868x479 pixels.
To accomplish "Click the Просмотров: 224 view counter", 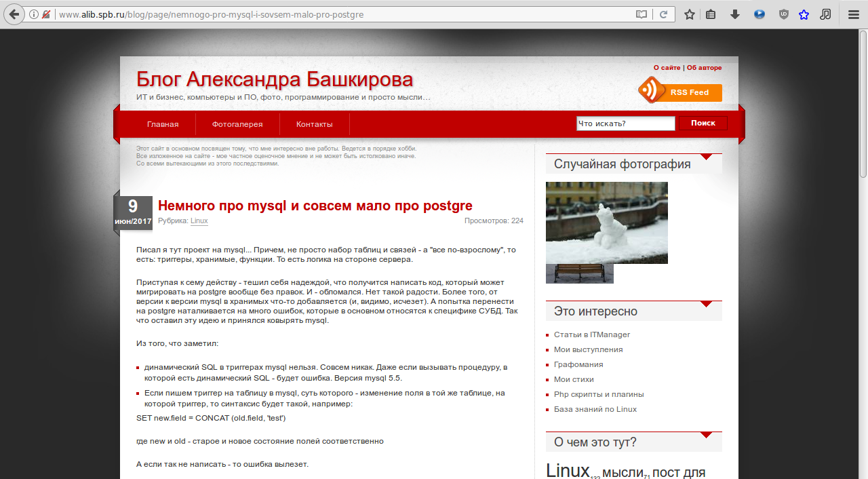I will coord(494,221).
